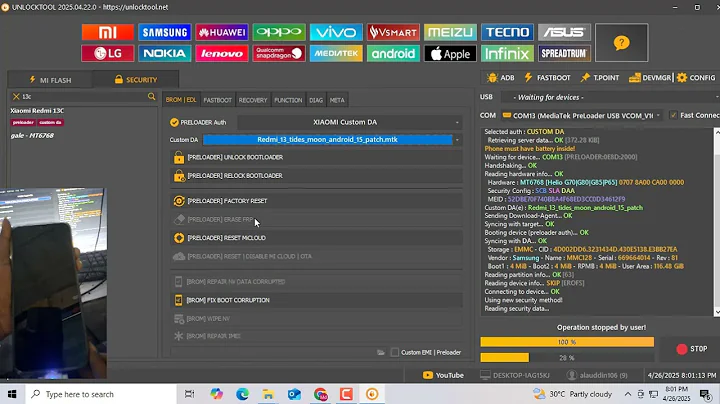Select the Tecno brand logo
The image size is (720, 404).
pos(507,32)
